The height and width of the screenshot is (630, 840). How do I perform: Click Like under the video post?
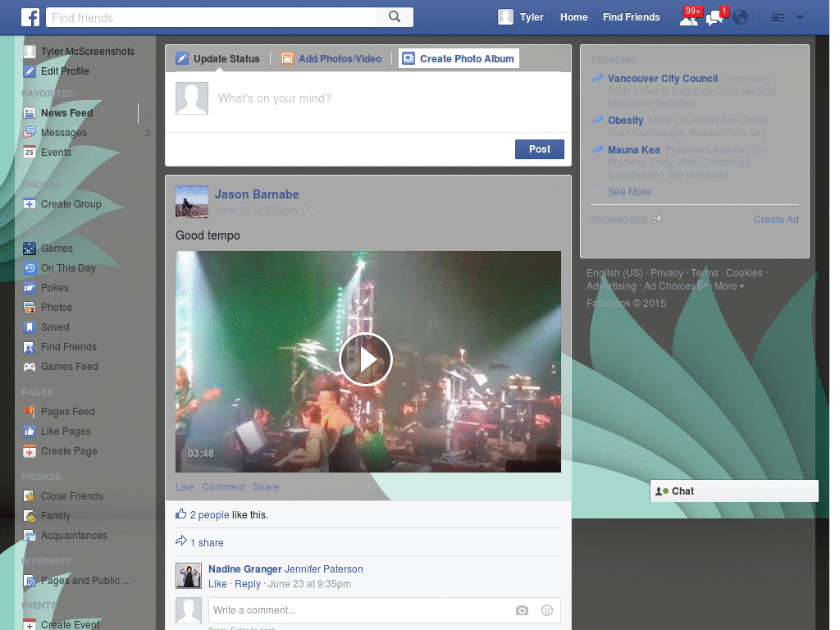click(x=185, y=487)
